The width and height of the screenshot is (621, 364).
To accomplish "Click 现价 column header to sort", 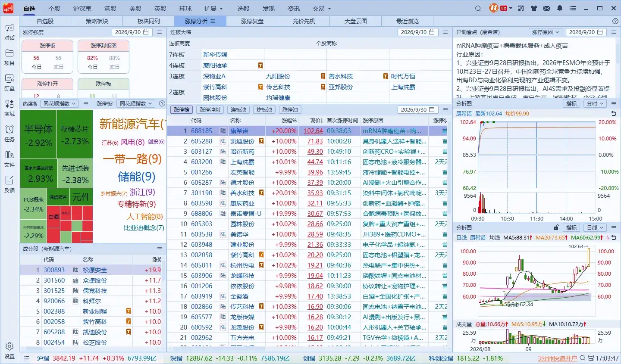I will [x=316, y=120].
